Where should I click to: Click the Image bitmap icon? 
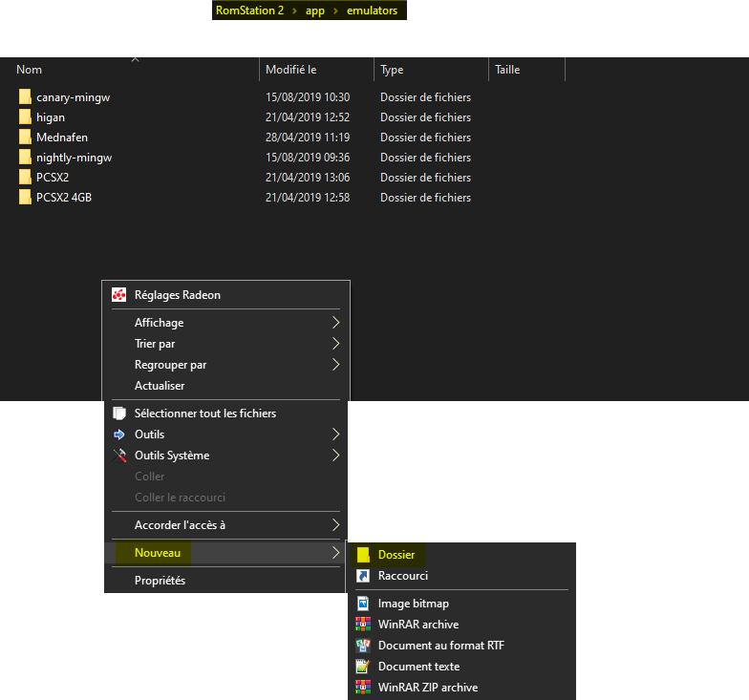point(363,604)
